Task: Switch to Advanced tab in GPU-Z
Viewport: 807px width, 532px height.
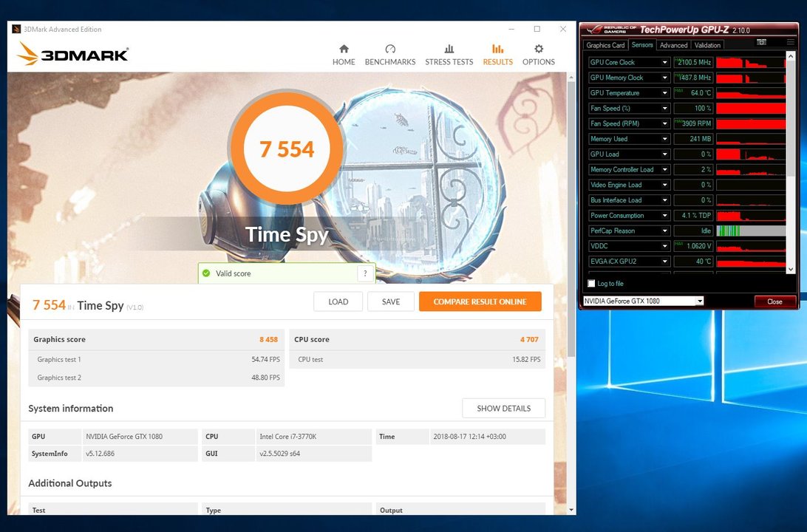Action: (674, 45)
